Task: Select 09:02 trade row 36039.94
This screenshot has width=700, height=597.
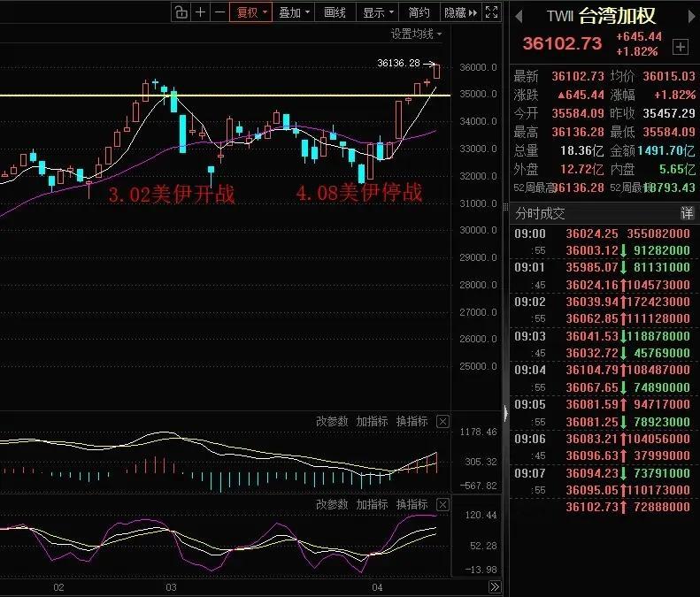Action: (603, 302)
